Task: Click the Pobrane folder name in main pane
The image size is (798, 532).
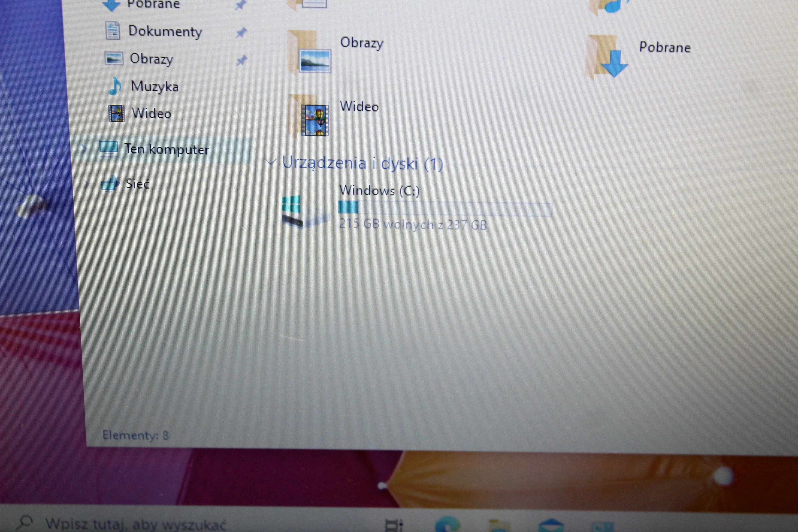Action: point(665,47)
